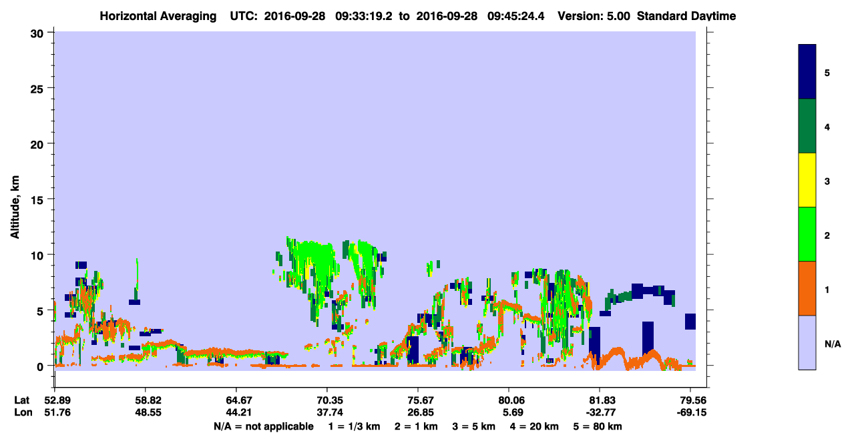868x445 pixels.
Task: Click 'N/A = not applicable' legend text
Action: click(263, 426)
